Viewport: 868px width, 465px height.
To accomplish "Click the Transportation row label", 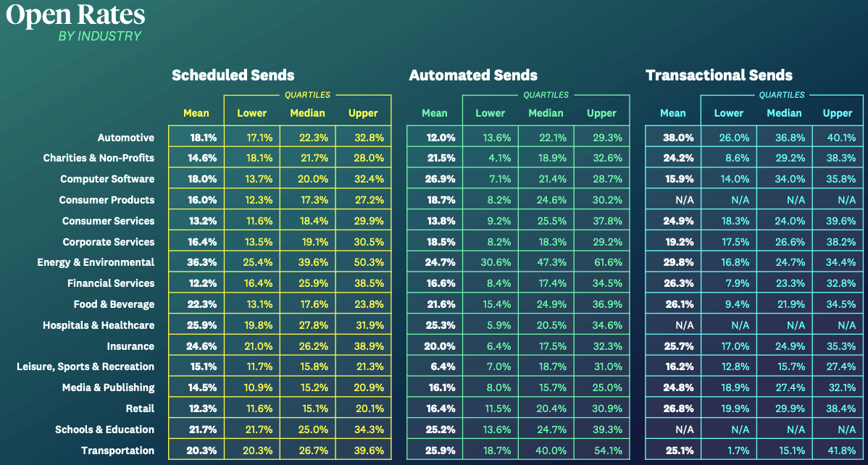I will click(x=117, y=451).
